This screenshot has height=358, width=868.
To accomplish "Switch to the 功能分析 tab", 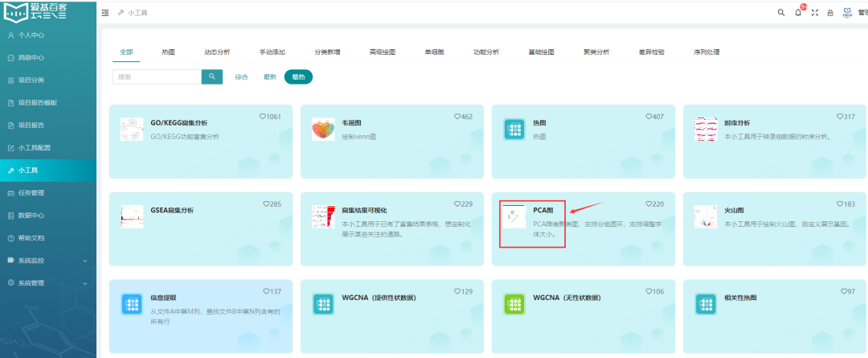I will (x=486, y=52).
